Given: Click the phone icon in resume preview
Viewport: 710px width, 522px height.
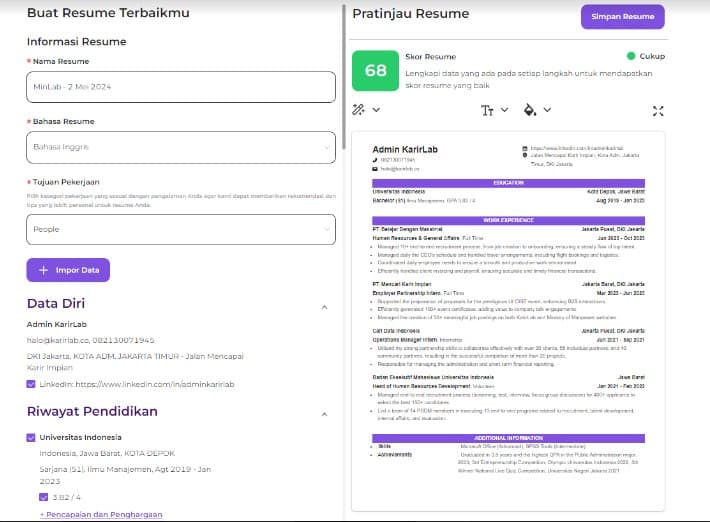Looking at the screenshot, I should point(375,160).
